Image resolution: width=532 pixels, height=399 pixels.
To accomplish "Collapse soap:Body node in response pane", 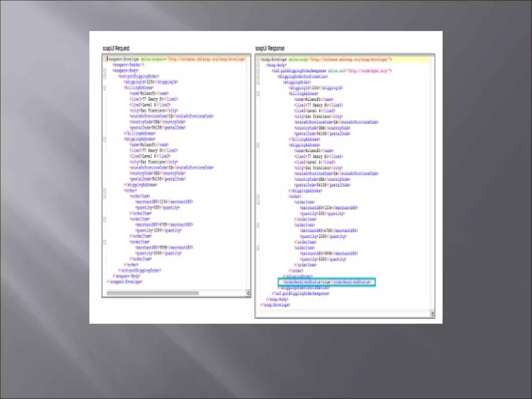I will click(x=258, y=65).
